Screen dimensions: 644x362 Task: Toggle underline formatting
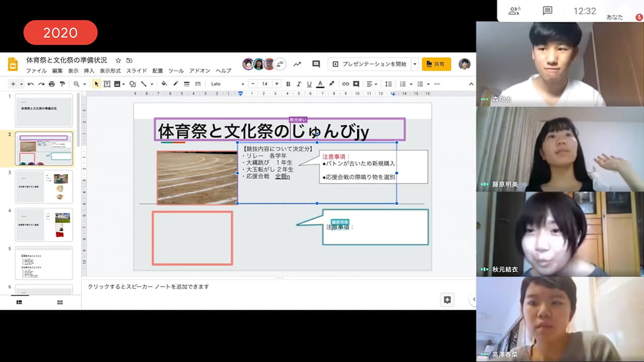click(309, 84)
